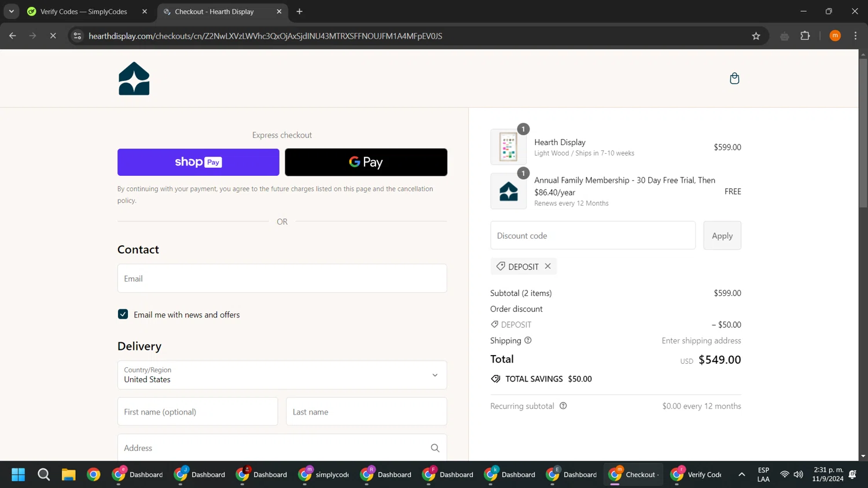The image size is (868, 488).
Task: View site information icon in address bar
Action: (x=78, y=36)
